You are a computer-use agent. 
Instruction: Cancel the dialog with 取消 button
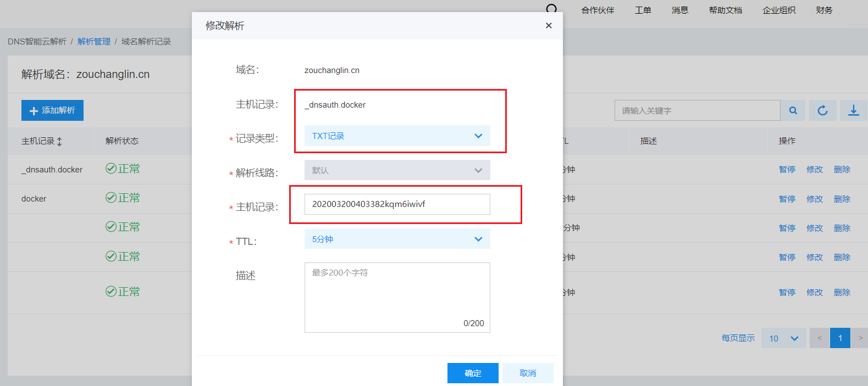[528, 373]
